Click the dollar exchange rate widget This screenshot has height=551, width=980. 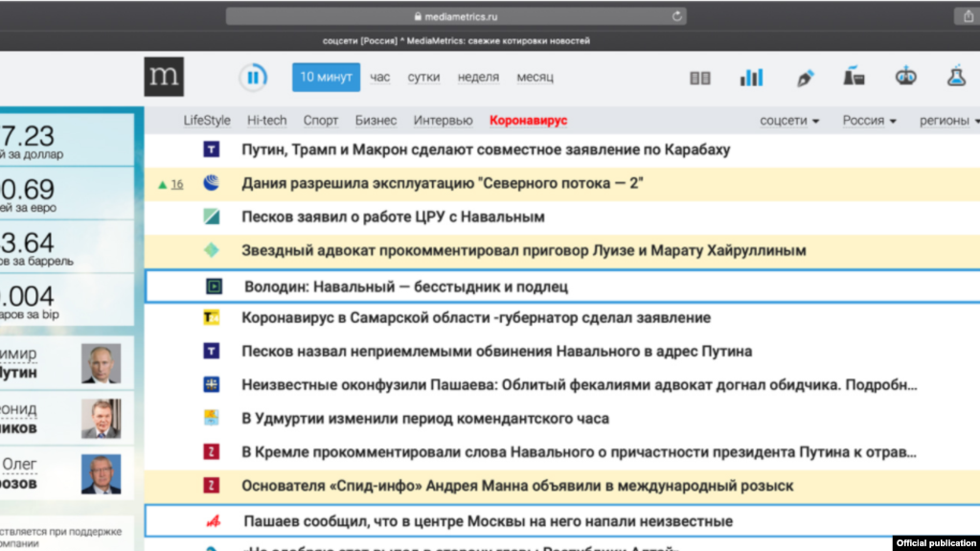point(67,140)
